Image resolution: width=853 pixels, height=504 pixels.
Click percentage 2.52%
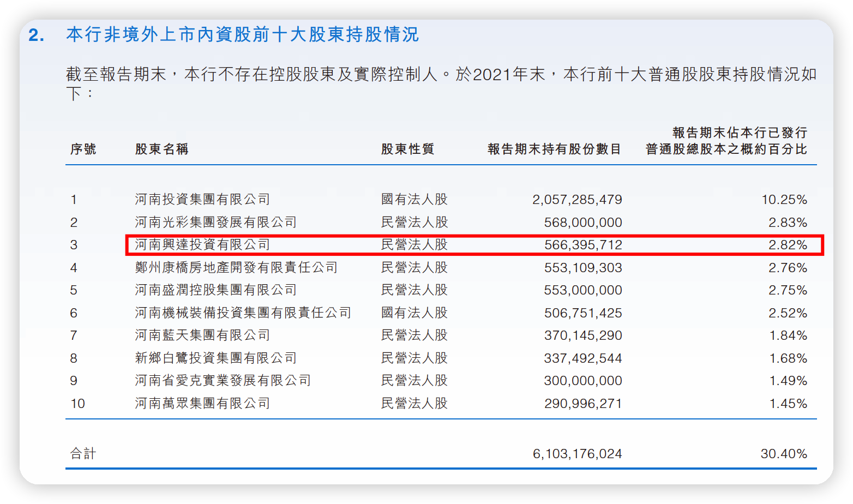point(788,313)
